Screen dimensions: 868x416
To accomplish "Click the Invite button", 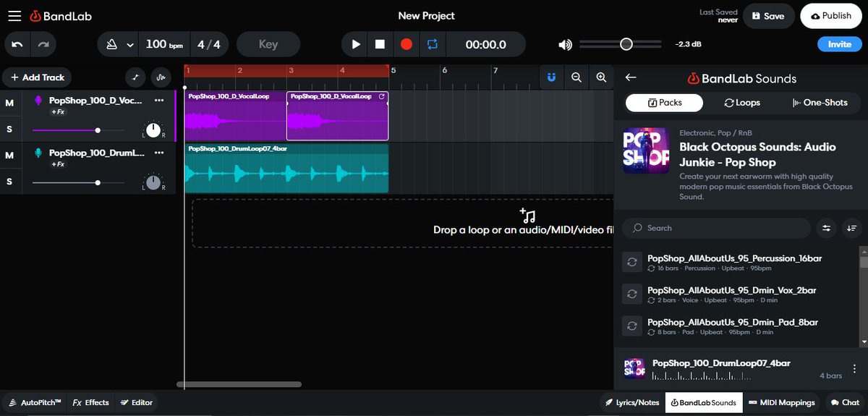I will click(840, 44).
